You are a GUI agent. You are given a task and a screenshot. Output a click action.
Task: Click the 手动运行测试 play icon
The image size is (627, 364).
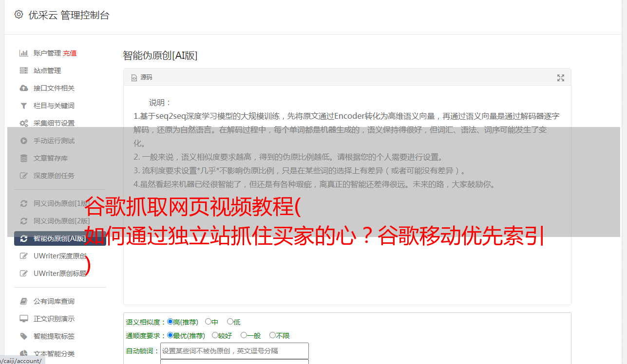click(23, 141)
